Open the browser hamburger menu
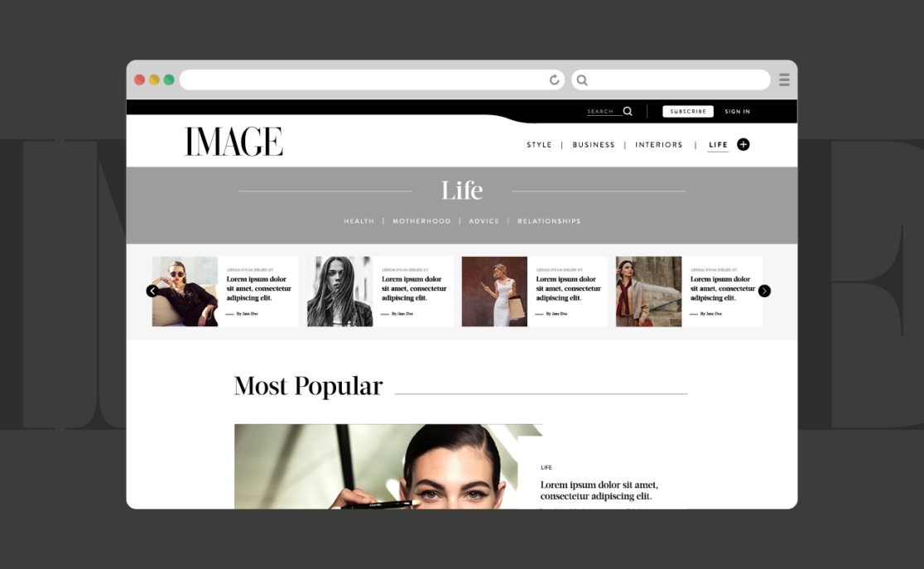 click(x=783, y=80)
